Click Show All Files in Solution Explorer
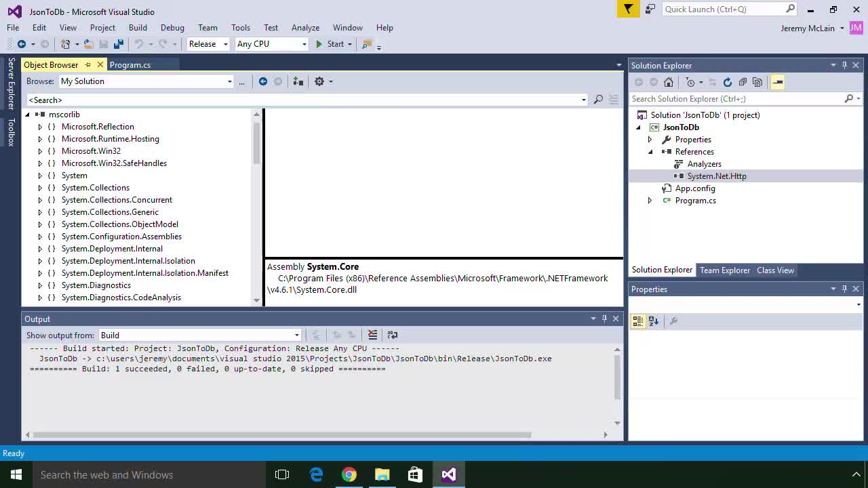The height and width of the screenshot is (488, 868). tap(757, 82)
